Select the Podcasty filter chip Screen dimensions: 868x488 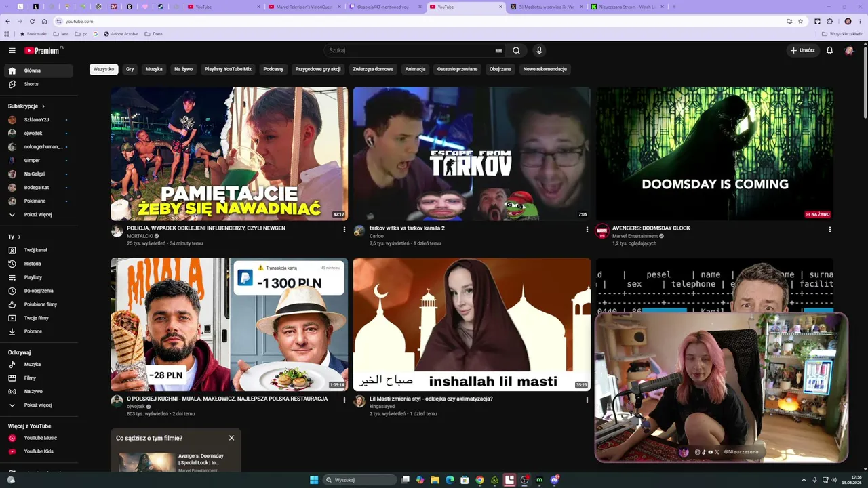(273, 69)
